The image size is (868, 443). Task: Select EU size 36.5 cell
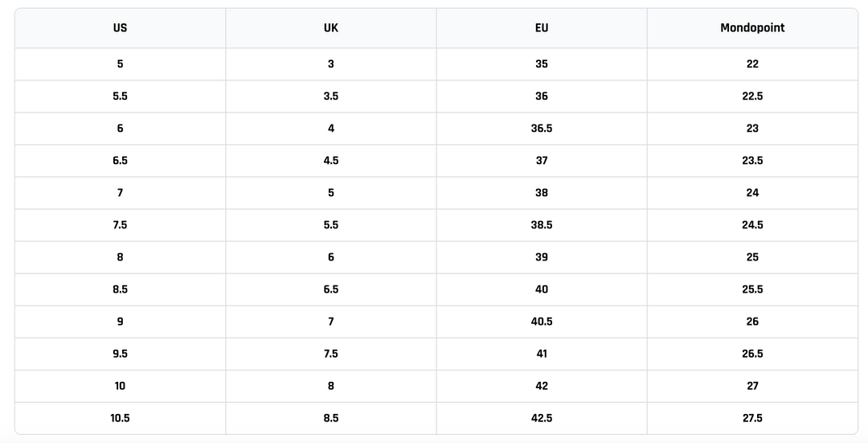(x=542, y=129)
